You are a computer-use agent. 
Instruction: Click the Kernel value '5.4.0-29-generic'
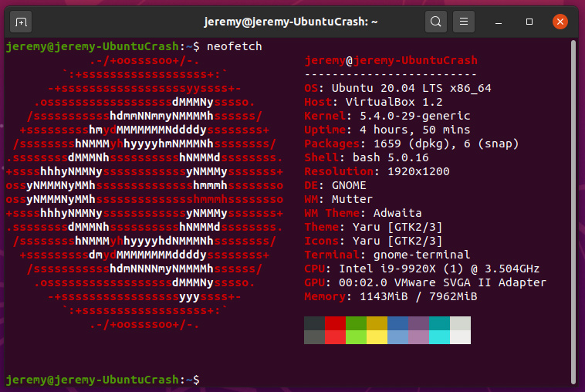(415, 116)
